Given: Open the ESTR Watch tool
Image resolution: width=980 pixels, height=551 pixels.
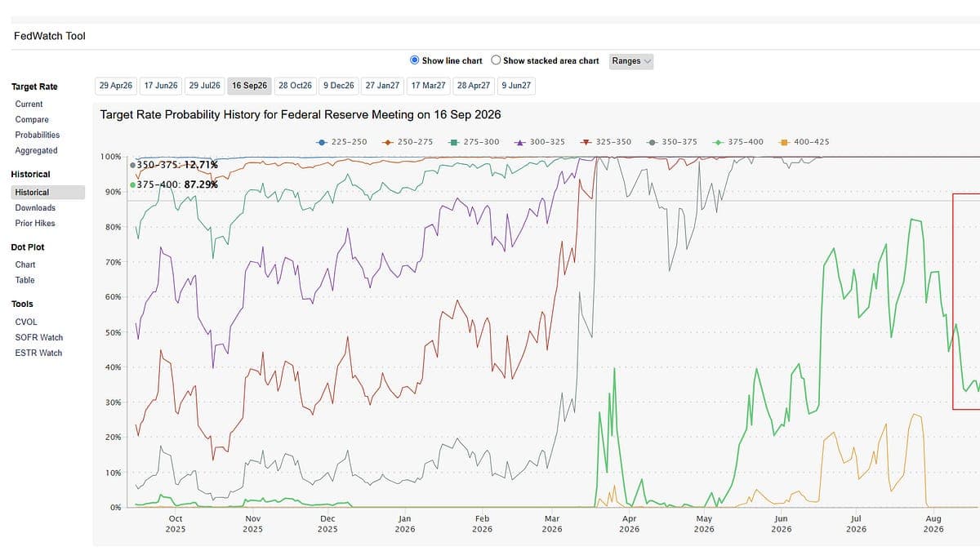Looking at the screenshot, I should tap(38, 353).
